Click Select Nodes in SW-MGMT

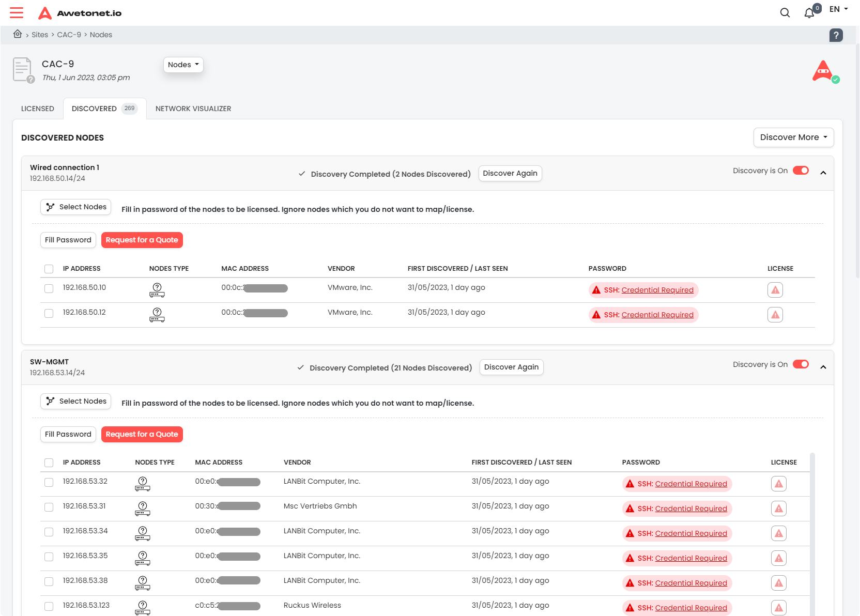pyautogui.click(x=75, y=401)
